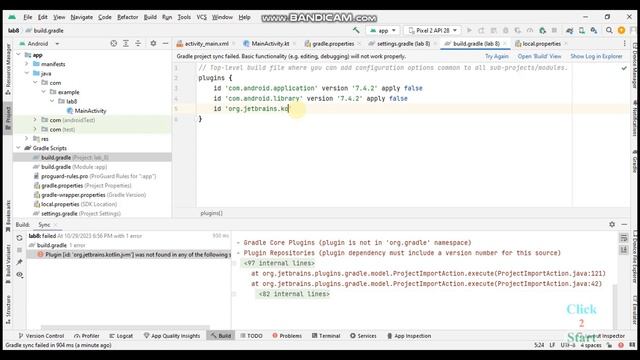
Task: Expand the res folder
Action: [27, 138]
